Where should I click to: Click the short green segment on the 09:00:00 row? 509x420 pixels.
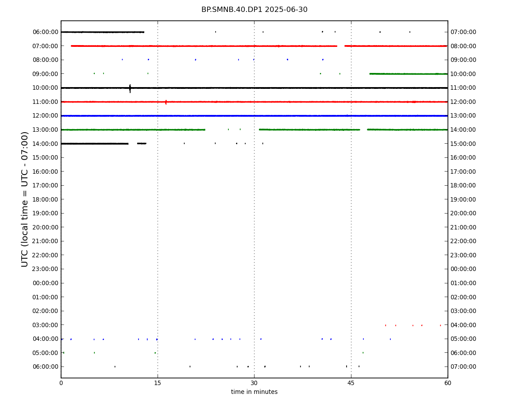[x=409, y=74]
